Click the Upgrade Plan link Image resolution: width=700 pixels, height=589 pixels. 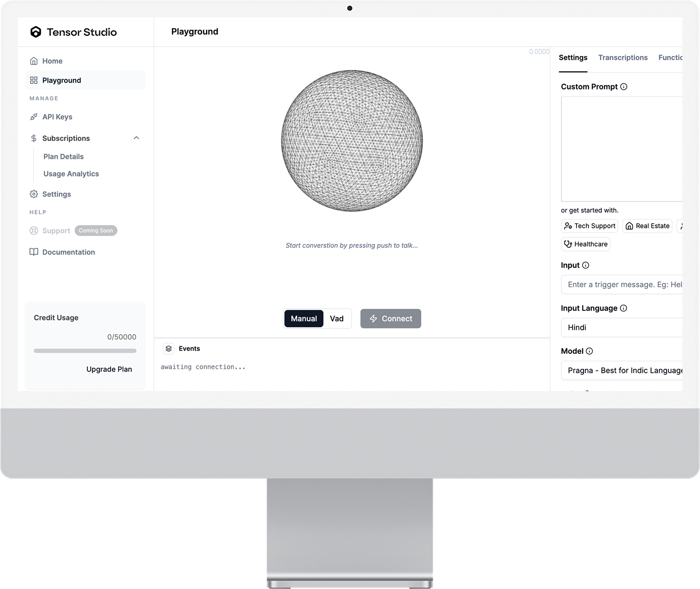(109, 369)
